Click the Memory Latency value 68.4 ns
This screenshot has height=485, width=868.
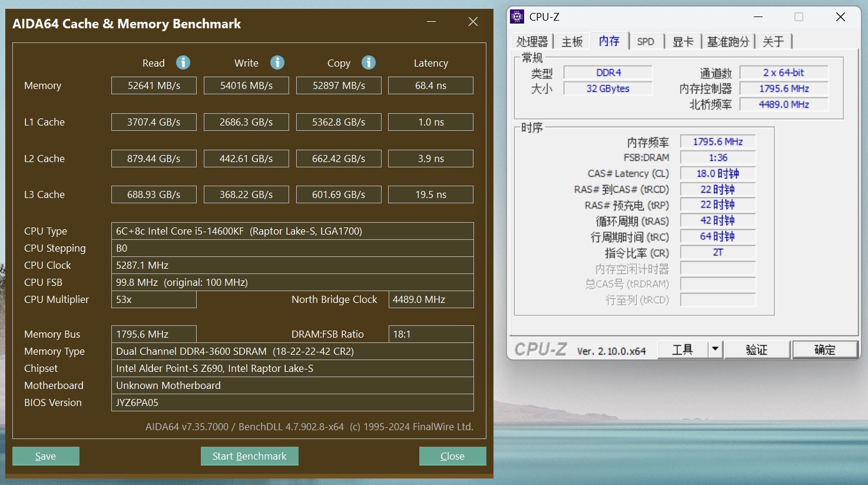(431, 85)
